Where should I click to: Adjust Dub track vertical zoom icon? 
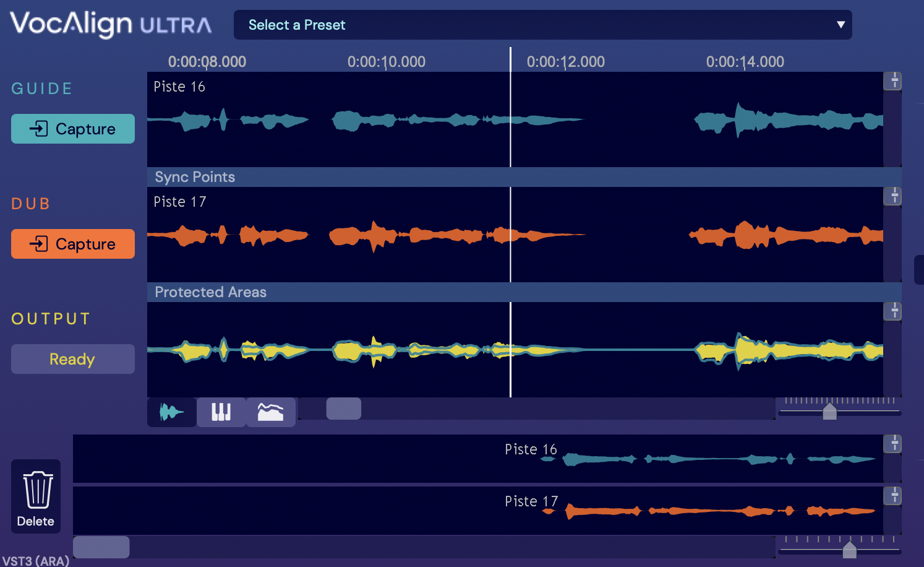pyautogui.click(x=892, y=196)
